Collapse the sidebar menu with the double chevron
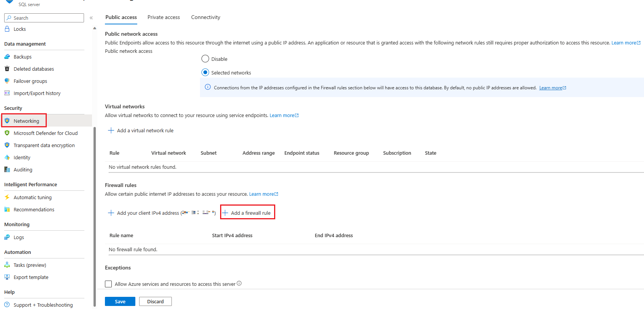644x309 pixels. [x=91, y=18]
